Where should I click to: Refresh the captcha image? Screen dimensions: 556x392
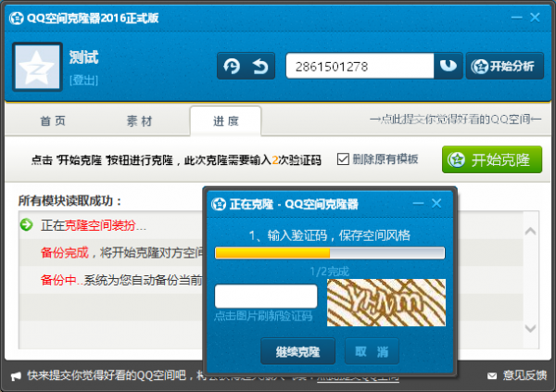coord(386,303)
